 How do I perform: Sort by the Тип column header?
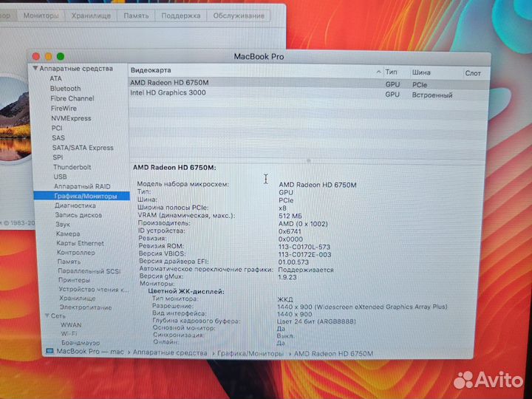391,72
